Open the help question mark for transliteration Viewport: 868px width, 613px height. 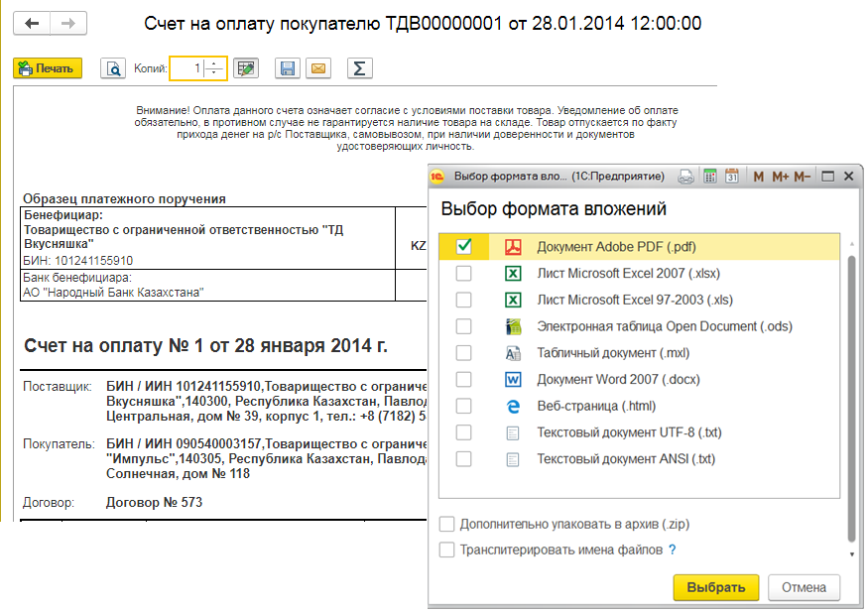point(672,550)
